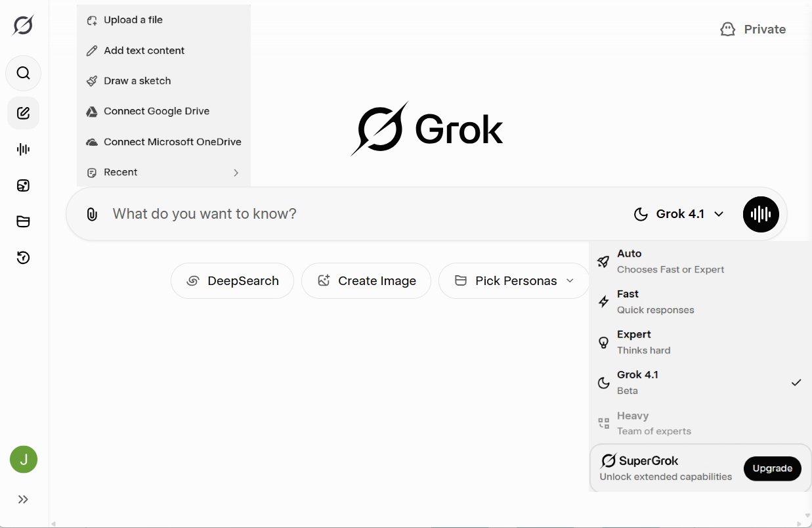Viewport: 812px width, 528px height.
Task: Click the SuperGrok banner text
Action: [649, 461]
